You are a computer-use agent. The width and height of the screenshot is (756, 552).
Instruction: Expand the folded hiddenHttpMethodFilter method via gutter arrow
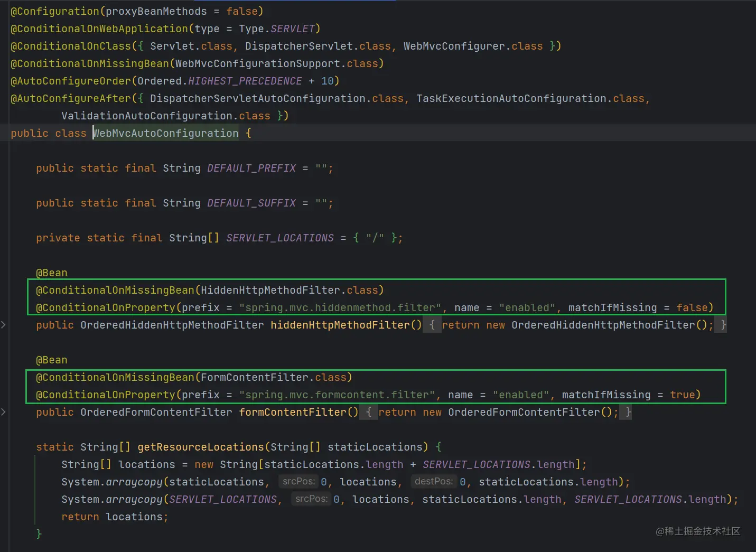[x=3, y=325]
